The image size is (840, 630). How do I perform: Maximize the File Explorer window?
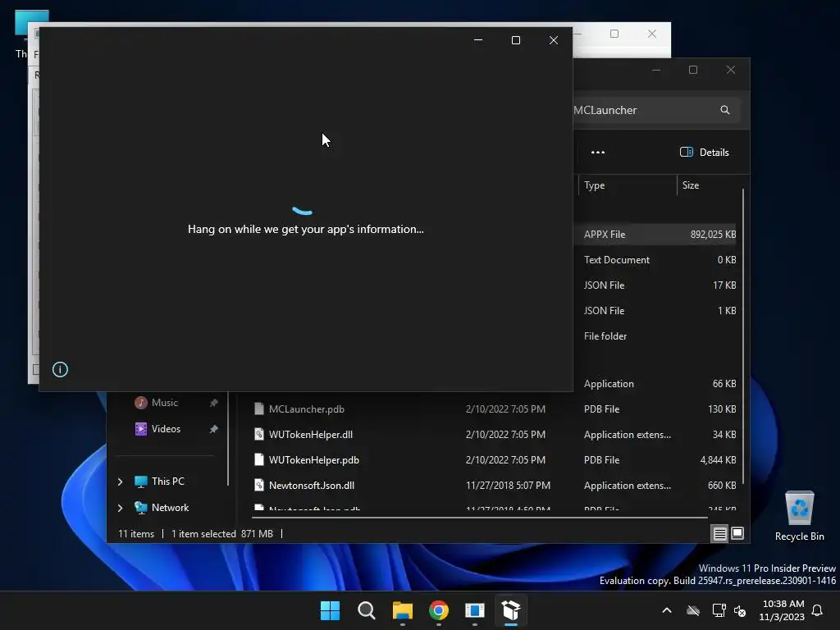coord(693,70)
